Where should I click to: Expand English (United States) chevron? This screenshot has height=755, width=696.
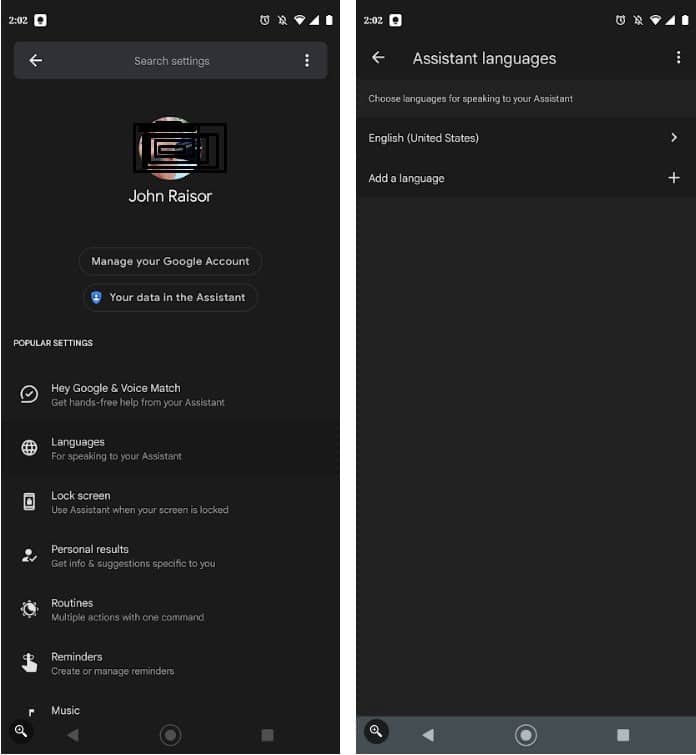[x=674, y=138]
